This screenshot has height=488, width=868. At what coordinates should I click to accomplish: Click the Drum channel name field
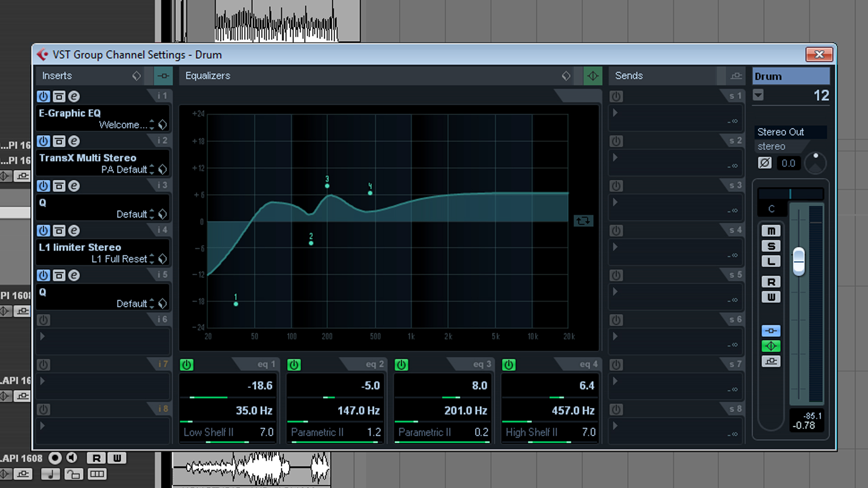point(791,76)
